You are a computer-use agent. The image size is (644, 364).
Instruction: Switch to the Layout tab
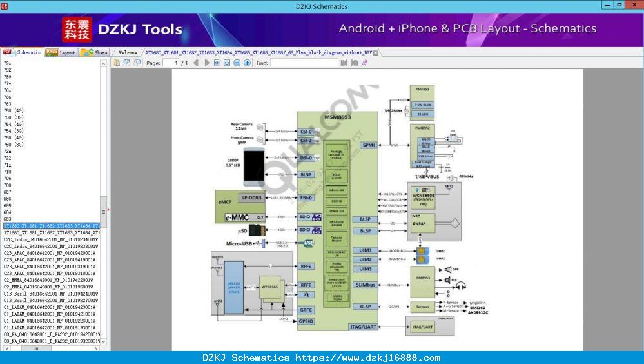[61, 52]
